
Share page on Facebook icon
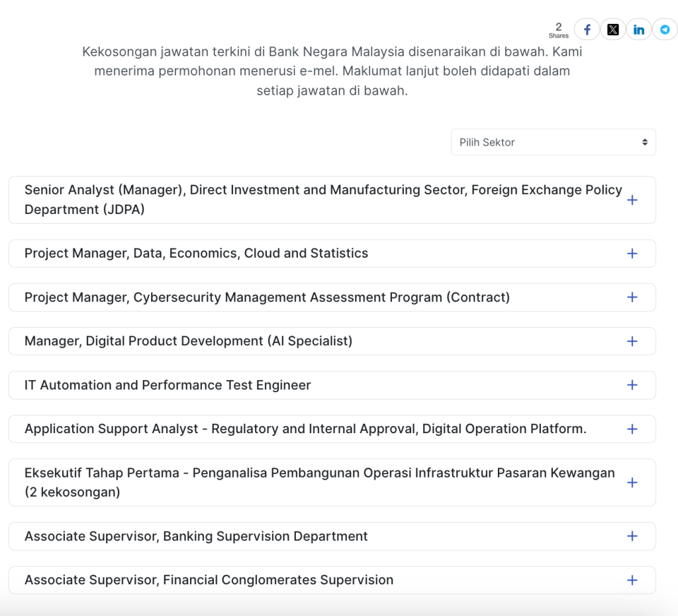pyautogui.click(x=587, y=30)
